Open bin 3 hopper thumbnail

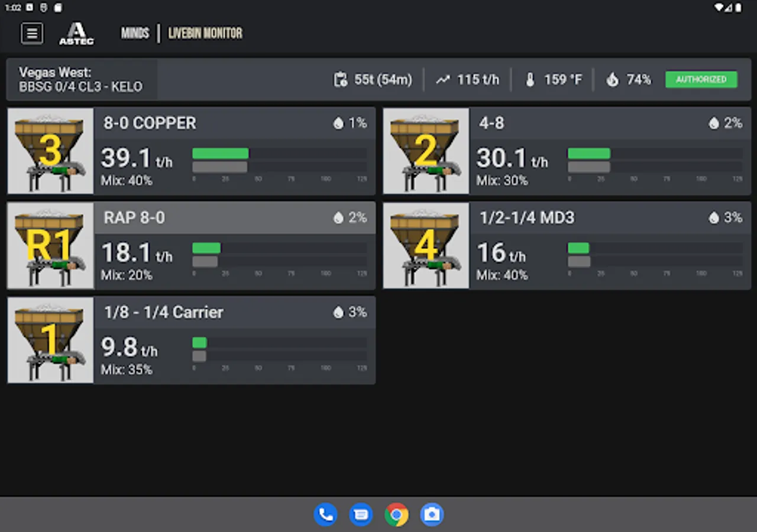pos(51,151)
